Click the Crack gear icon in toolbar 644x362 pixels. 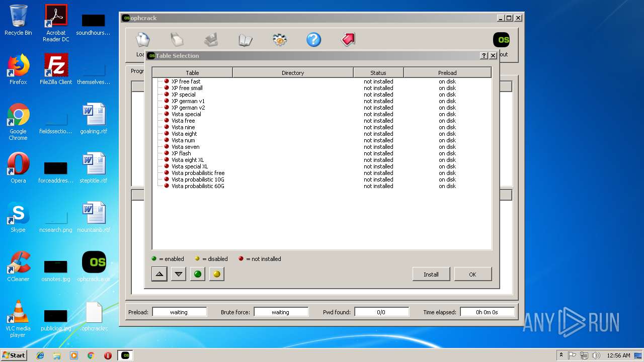coord(280,40)
